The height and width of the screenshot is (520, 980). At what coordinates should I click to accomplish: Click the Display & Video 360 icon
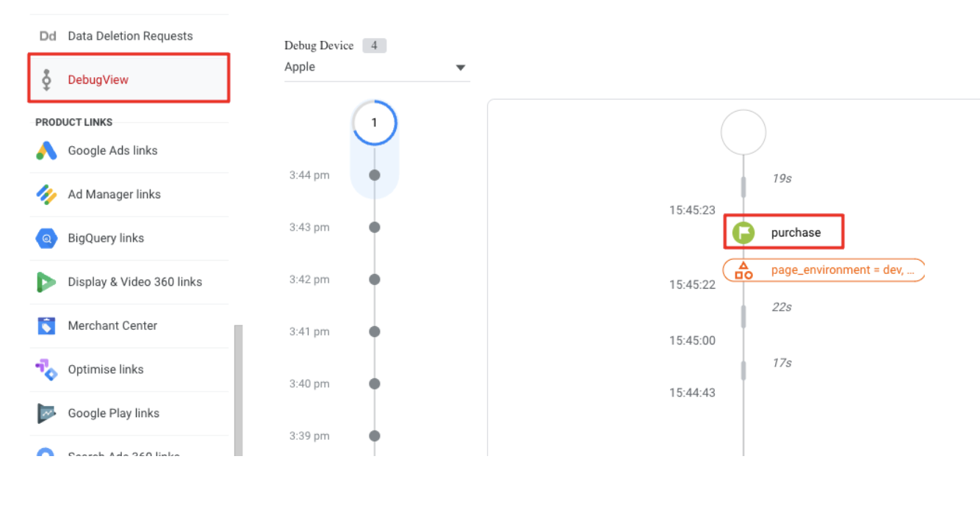46,282
